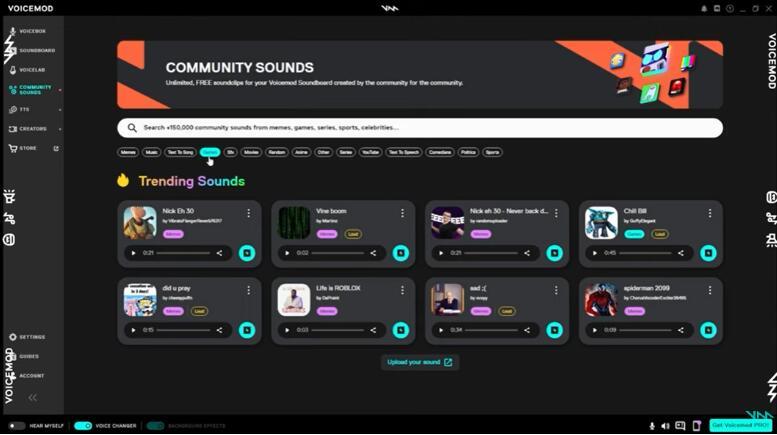The height and width of the screenshot is (435, 777).
Task: Click the spiderman 2099 thumbnail image
Action: coord(601,300)
